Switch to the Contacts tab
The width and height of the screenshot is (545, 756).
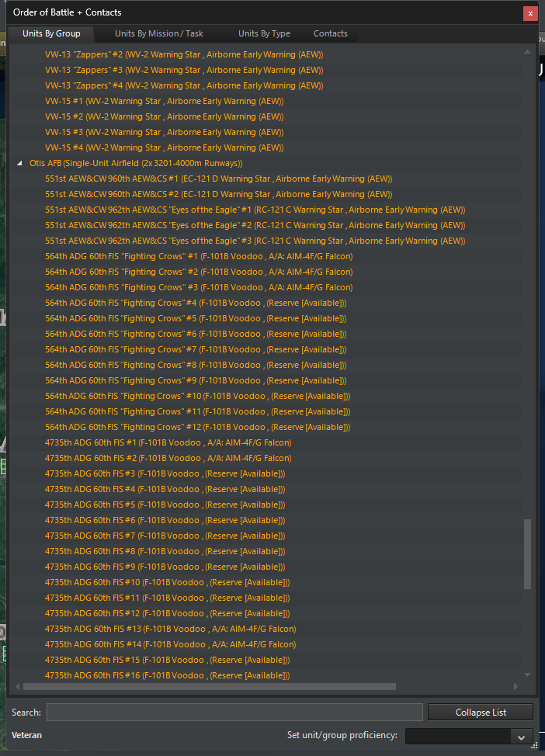[331, 33]
